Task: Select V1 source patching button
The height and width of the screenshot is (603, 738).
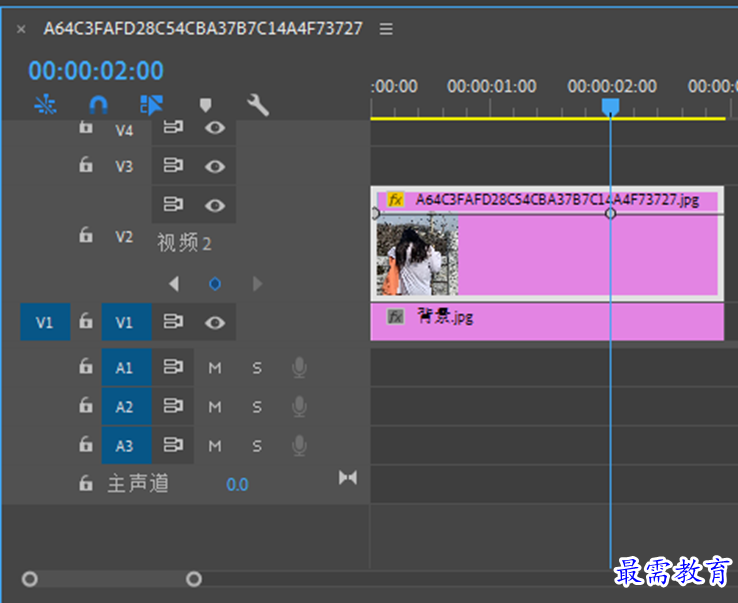Action: [x=45, y=322]
